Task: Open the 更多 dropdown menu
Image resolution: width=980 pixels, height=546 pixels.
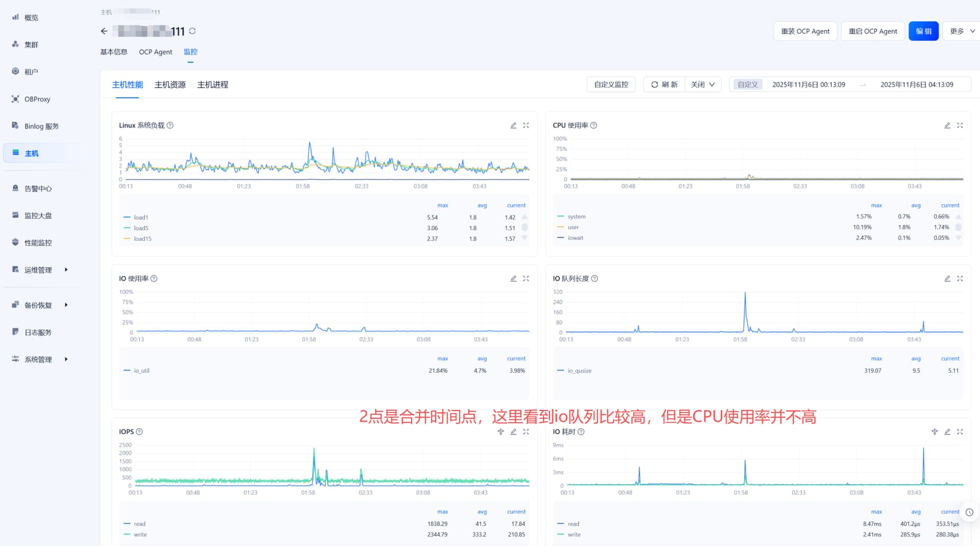Action: point(962,31)
